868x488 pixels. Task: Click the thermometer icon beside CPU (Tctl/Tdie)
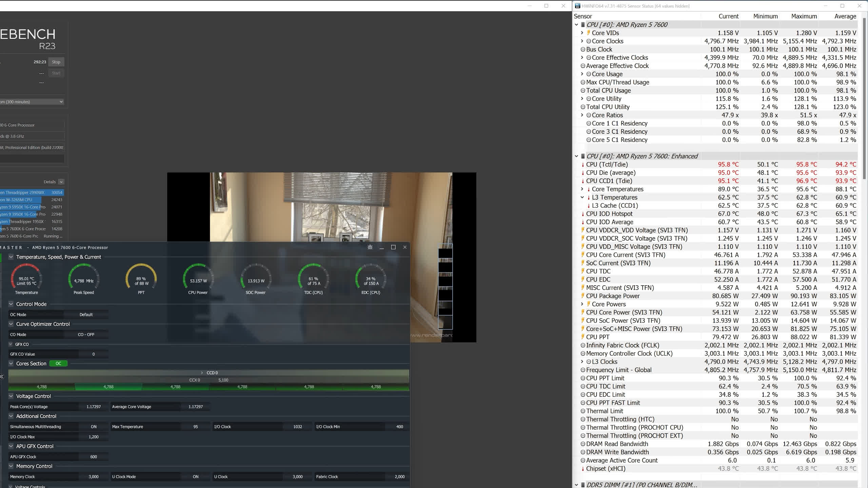(x=583, y=165)
